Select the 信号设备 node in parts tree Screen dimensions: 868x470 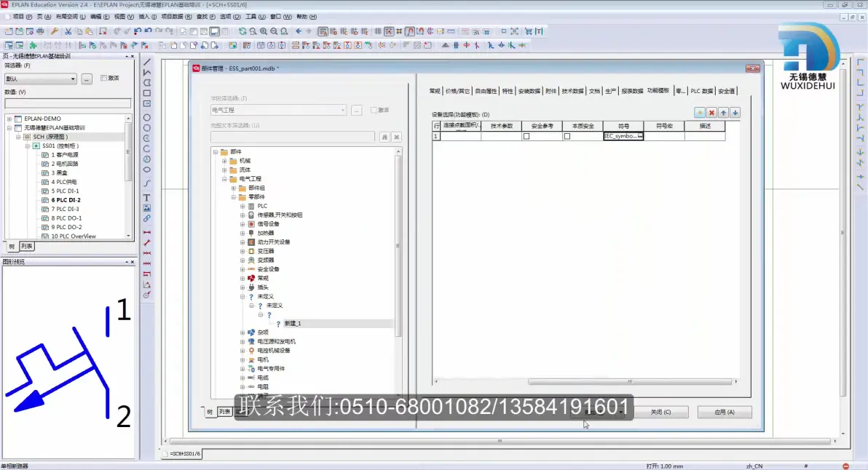pos(268,224)
